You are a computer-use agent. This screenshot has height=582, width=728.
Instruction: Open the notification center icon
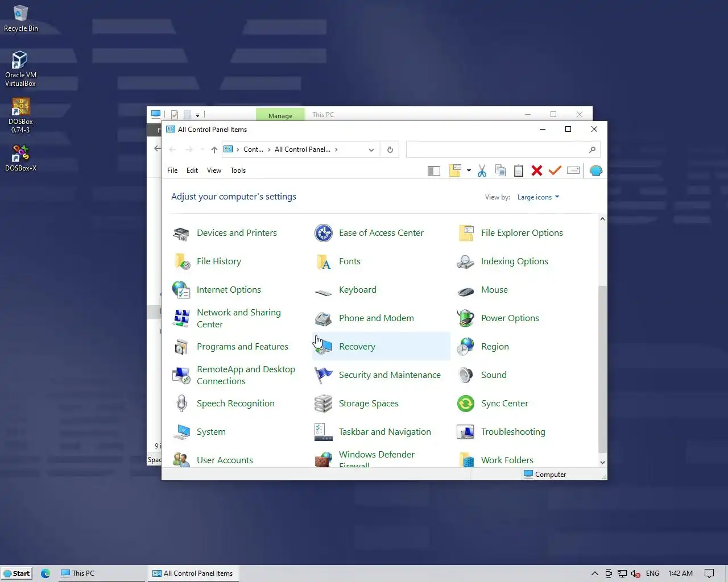click(709, 573)
